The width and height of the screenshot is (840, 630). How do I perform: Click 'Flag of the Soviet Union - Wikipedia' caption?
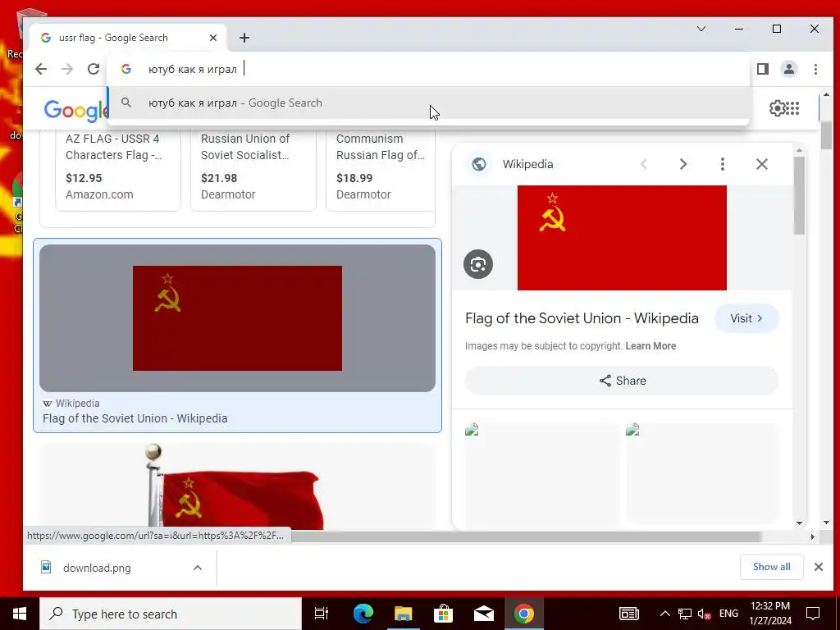click(135, 418)
